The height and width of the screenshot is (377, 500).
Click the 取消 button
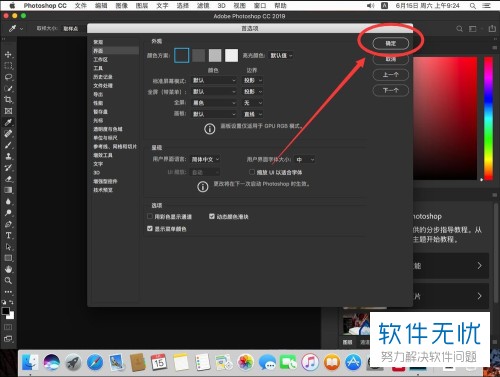coord(390,59)
